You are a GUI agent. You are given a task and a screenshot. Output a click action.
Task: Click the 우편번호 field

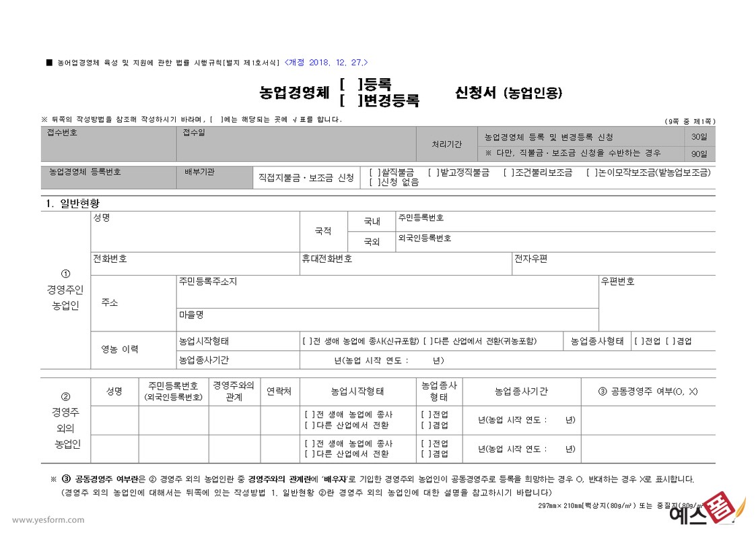[657, 303]
